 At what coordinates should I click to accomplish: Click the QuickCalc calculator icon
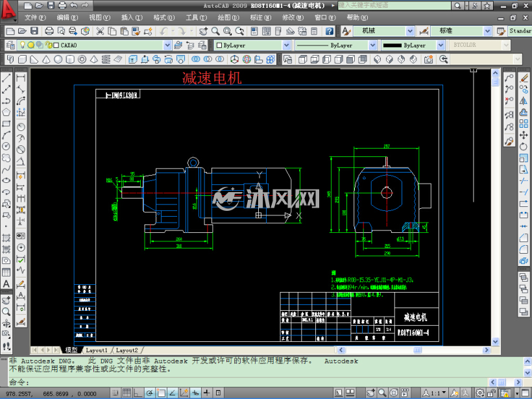(x=314, y=31)
